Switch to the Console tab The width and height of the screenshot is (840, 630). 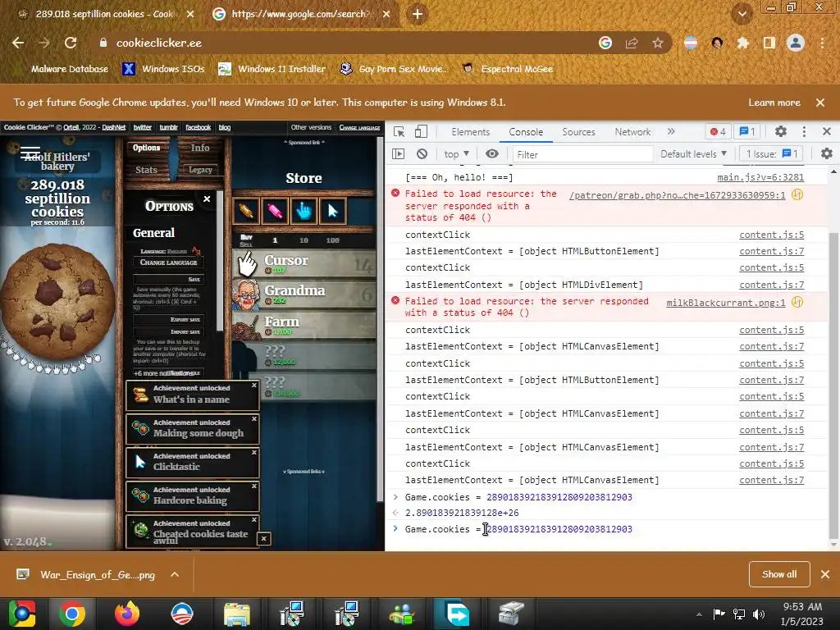click(x=526, y=132)
